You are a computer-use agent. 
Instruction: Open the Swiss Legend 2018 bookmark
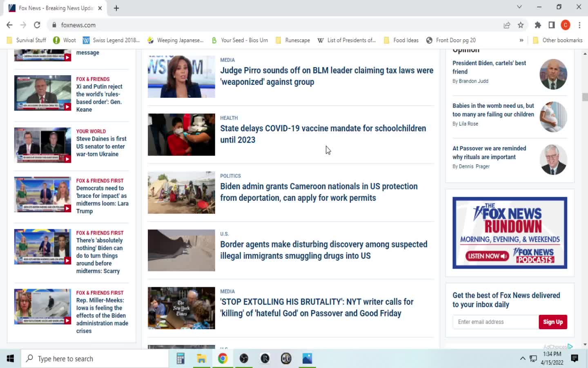[111, 40]
